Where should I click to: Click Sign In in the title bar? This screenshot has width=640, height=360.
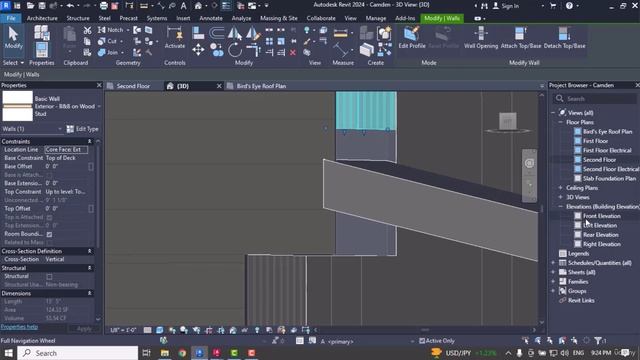click(x=506, y=6)
